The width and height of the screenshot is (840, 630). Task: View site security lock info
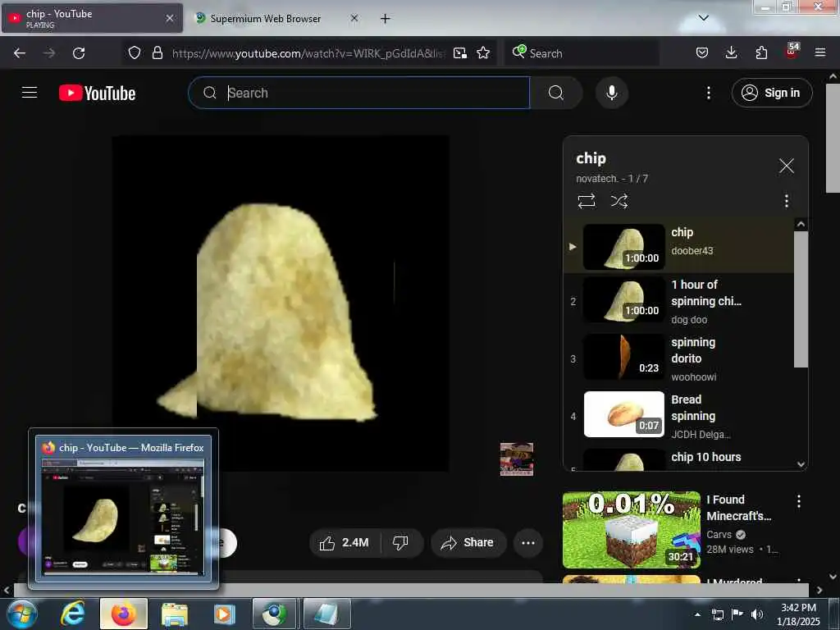157,52
